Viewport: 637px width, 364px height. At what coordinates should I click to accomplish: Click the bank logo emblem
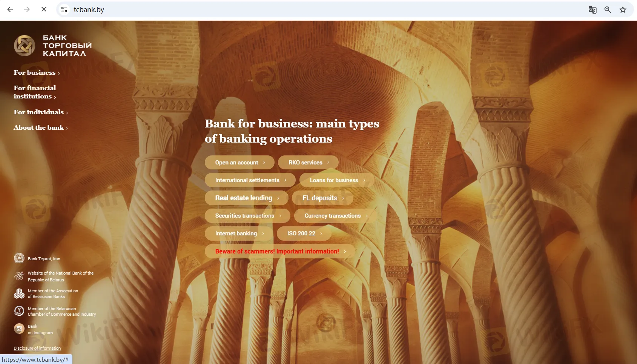pos(25,46)
